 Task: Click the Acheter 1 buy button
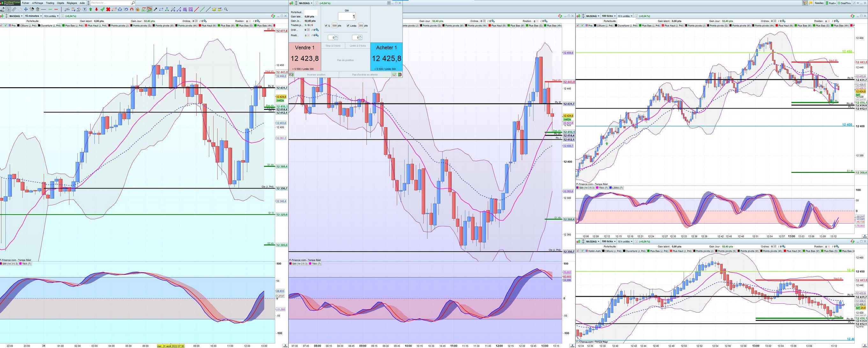click(x=386, y=56)
